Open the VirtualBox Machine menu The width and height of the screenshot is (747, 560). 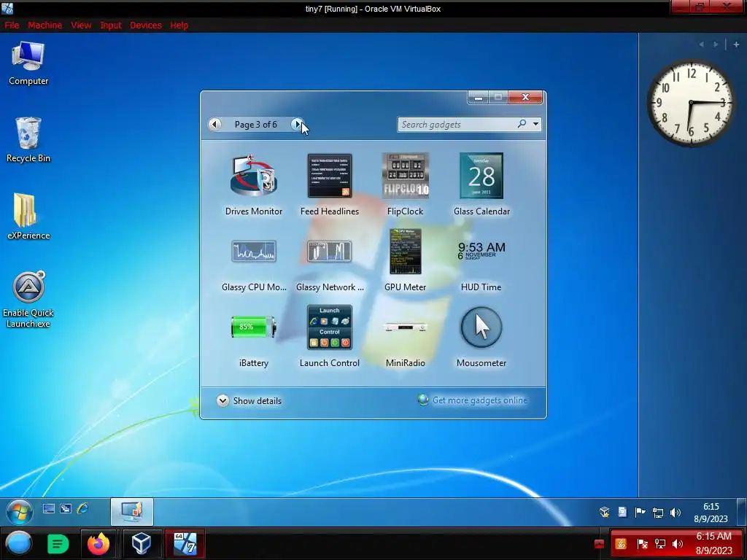tap(44, 26)
